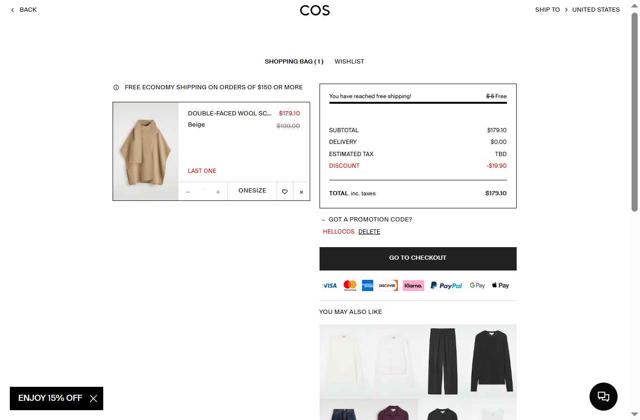This screenshot has height=420, width=640.
Task: Open the Onesize size selector
Action: coord(252,191)
